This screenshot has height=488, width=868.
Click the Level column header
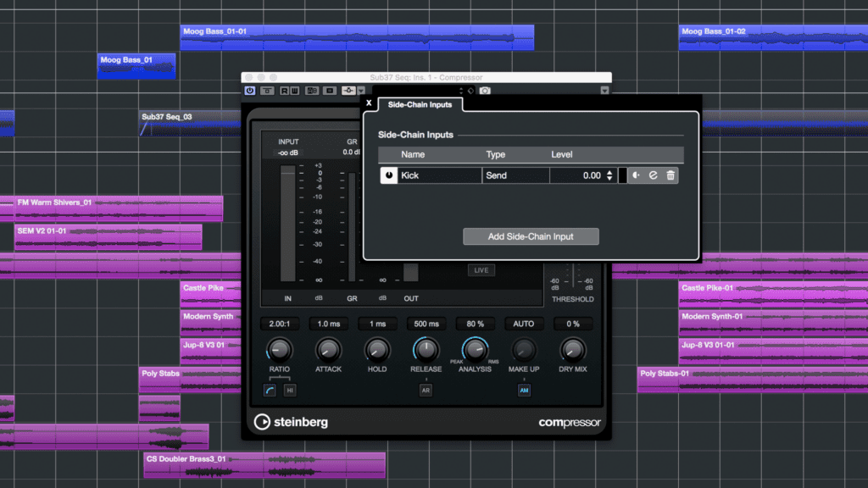(x=561, y=154)
